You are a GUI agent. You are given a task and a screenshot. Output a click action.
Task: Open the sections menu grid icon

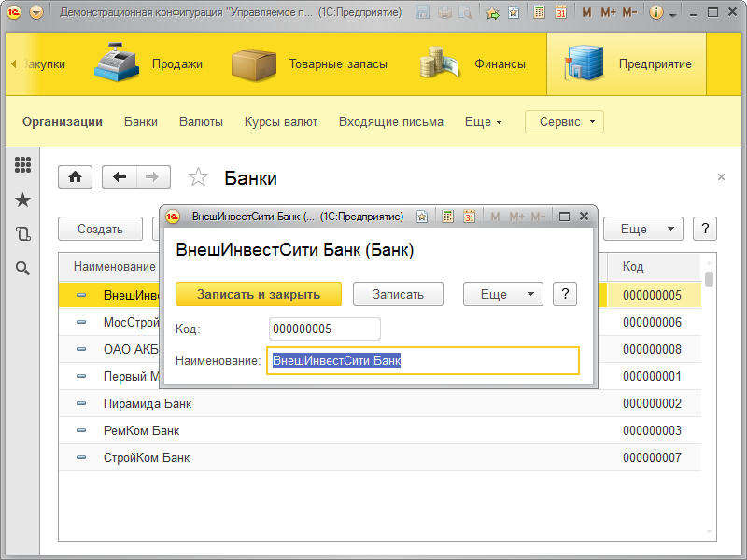pyautogui.click(x=23, y=165)
